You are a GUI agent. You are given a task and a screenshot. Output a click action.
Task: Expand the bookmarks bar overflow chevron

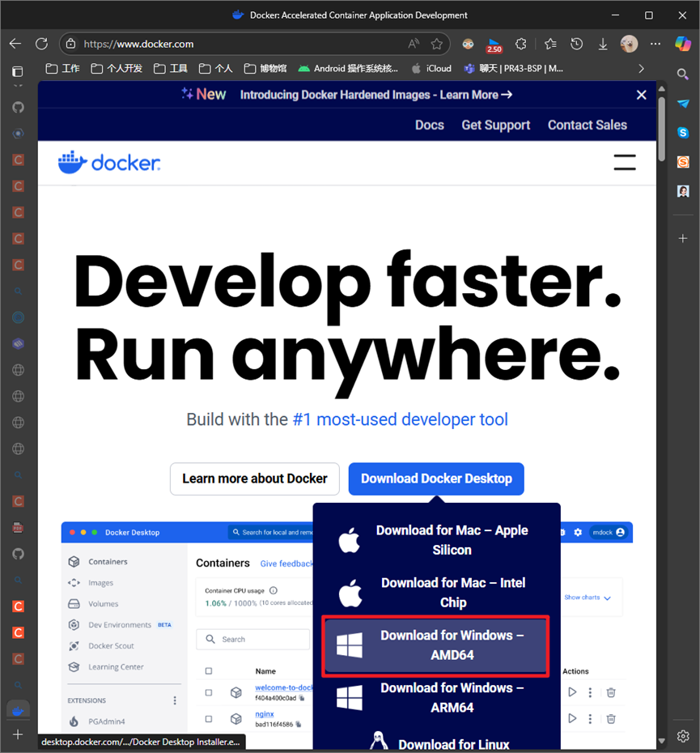[642, 69]
